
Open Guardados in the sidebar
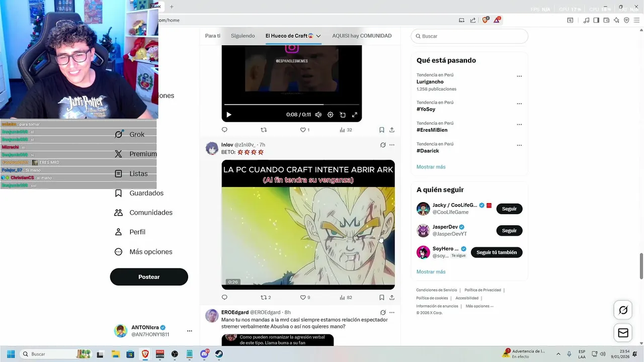(139, 193)
